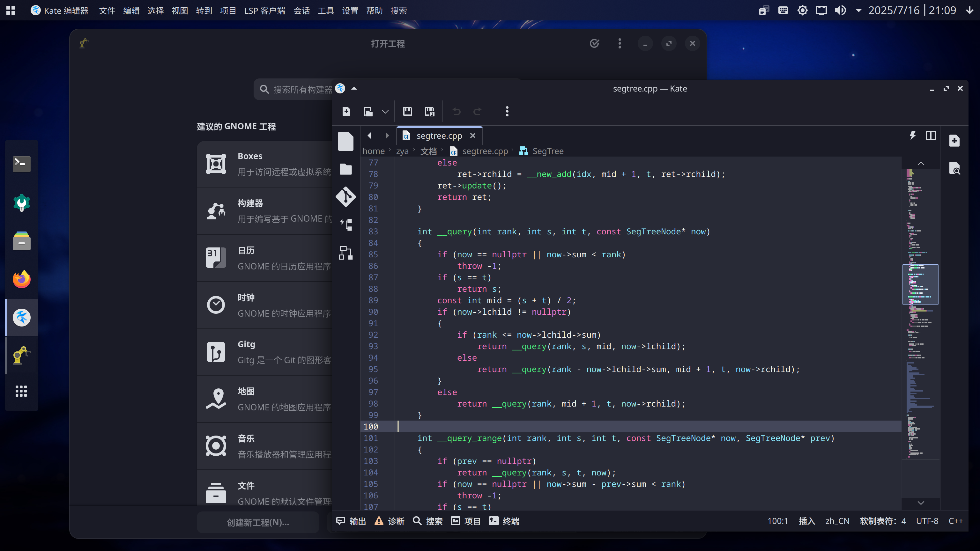Image resolution: width=980 pixels, height=551 pixels.
Task: Click SegTree in the breadcrumb path
Action: (x=547, y=151)
